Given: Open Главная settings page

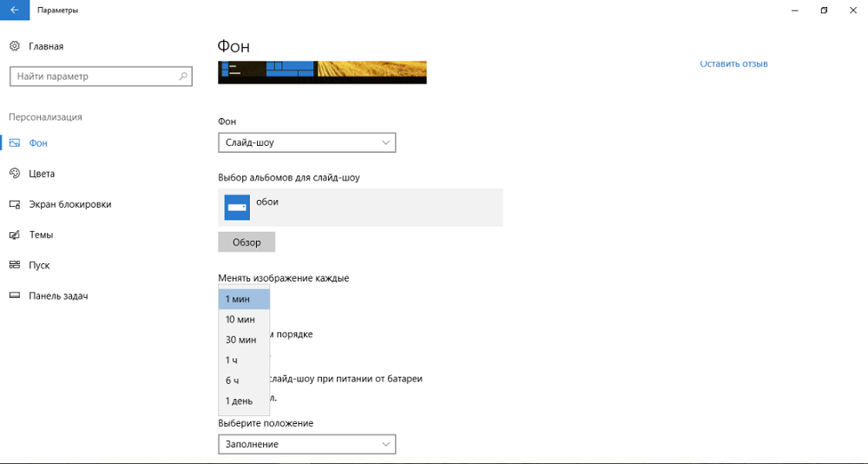Looking at the screenshot, I should point(46,47).
